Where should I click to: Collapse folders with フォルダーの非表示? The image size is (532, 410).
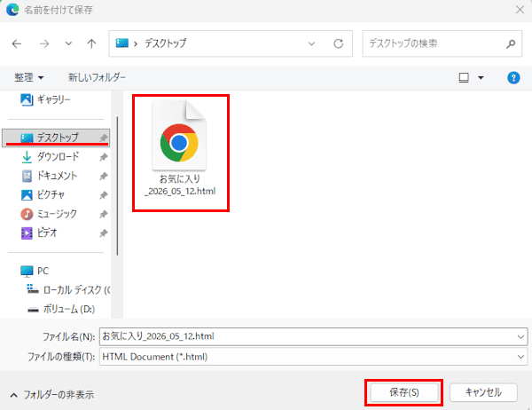coord(52,395)
